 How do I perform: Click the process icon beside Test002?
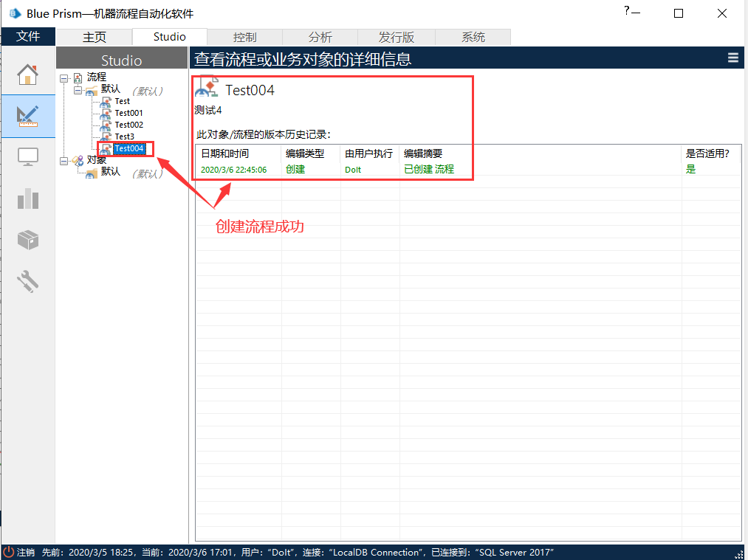point(106,125)
